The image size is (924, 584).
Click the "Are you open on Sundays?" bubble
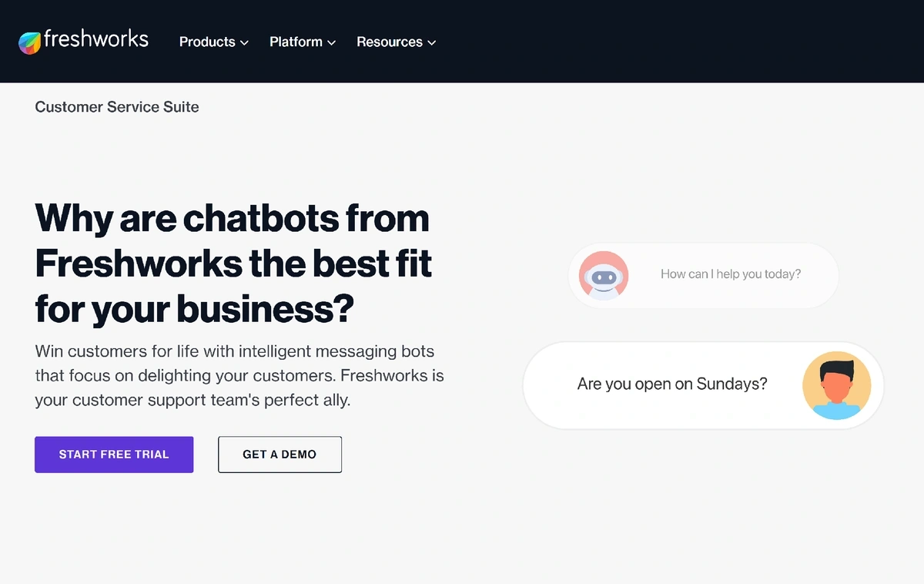[x=703, y=385]
